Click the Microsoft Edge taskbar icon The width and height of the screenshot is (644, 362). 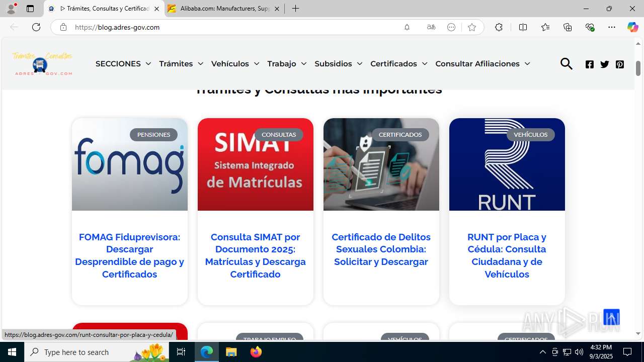(x=207, y=352)
